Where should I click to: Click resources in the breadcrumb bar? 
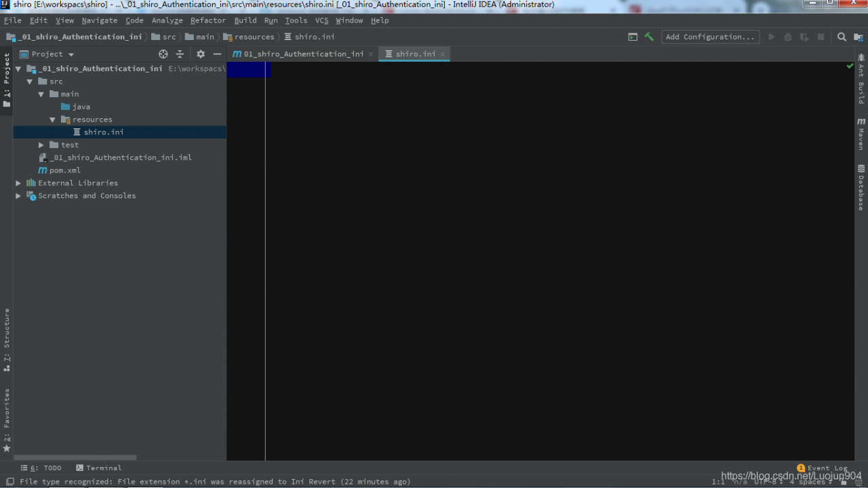coord(249,37)
